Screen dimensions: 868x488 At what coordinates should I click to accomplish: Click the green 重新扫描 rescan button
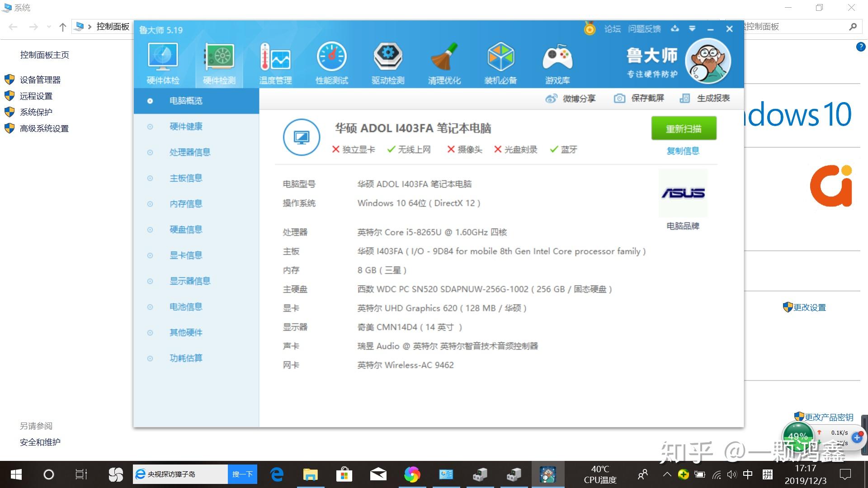click(684, 128)
